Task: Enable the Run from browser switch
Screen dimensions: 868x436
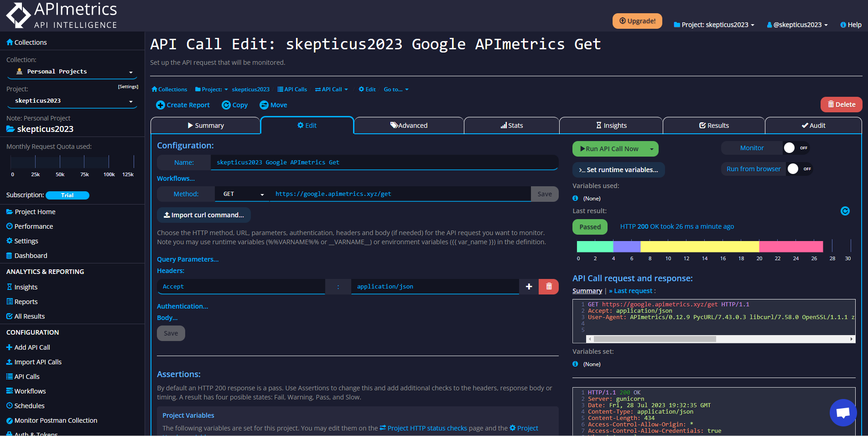Action: coord(800,169)
